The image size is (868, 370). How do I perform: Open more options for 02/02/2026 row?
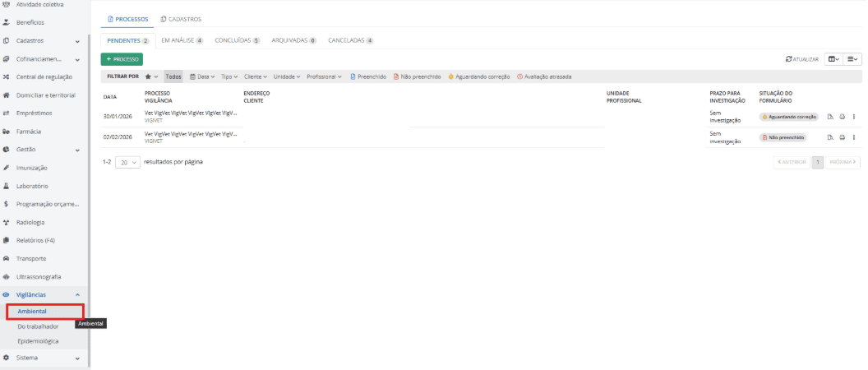pyautogui.click(x=854, y=137)
